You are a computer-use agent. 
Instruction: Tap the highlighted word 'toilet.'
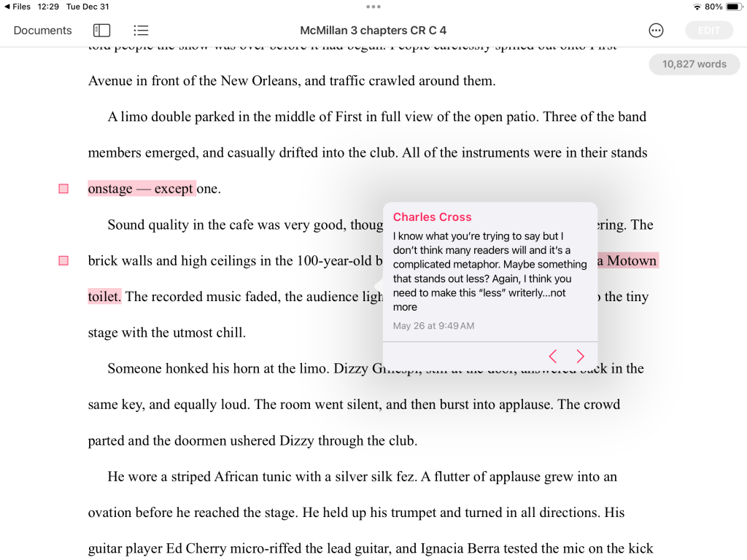coord(104,297)
